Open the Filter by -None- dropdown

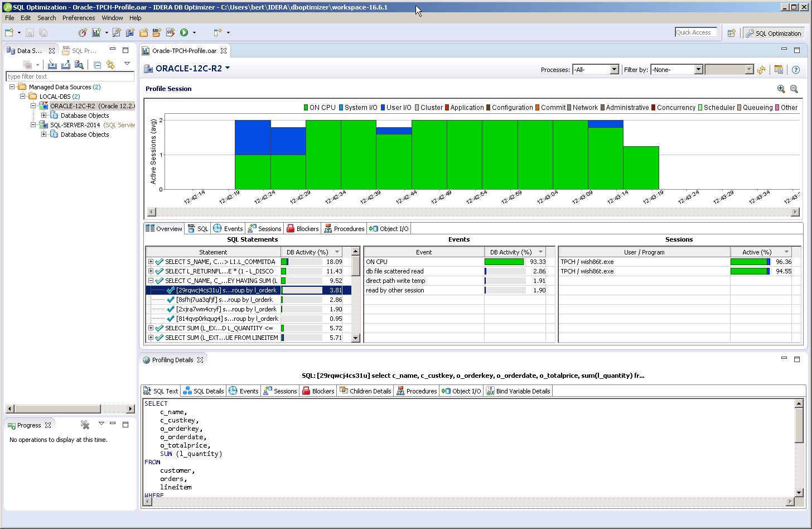coord(676,70)
